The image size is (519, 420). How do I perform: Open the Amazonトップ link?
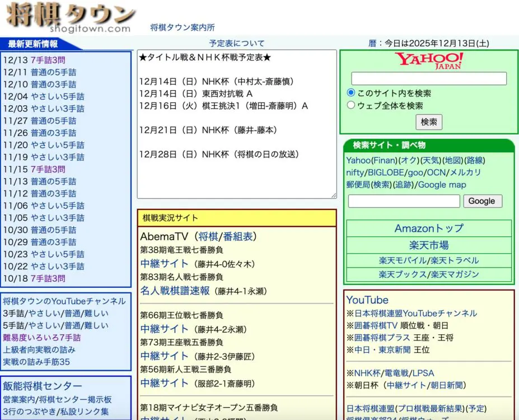429,228
